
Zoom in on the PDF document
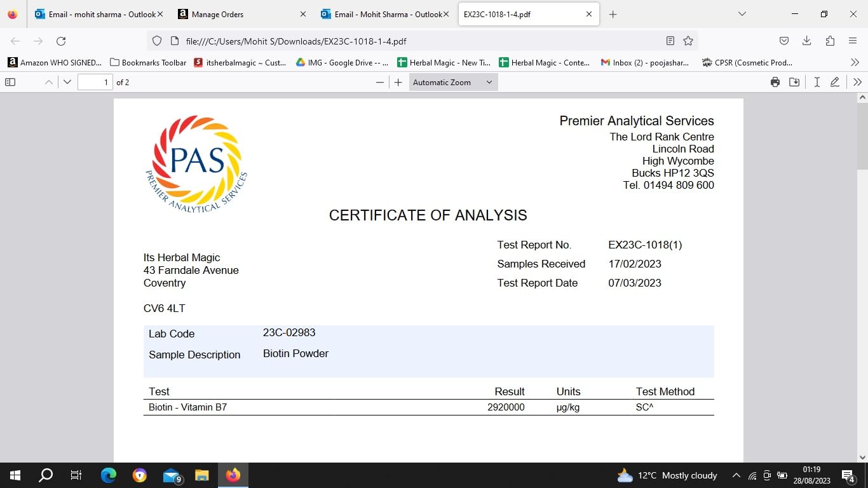click(x=398, y=82)
